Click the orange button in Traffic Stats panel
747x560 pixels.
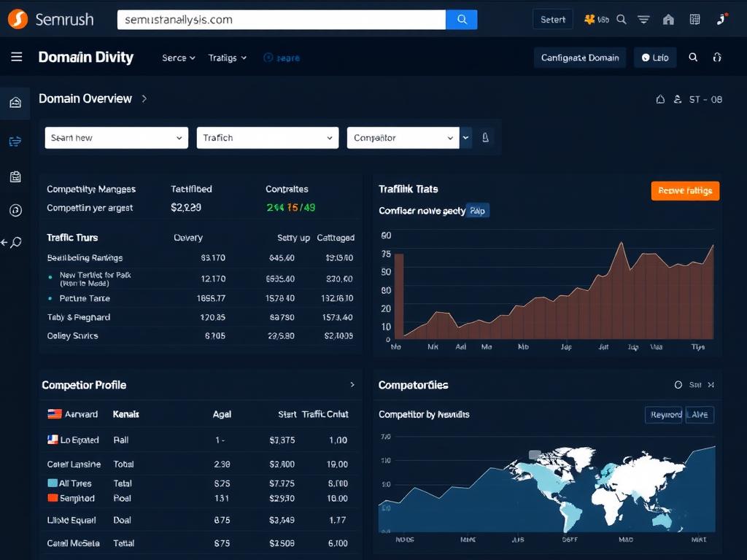(684, 190)
